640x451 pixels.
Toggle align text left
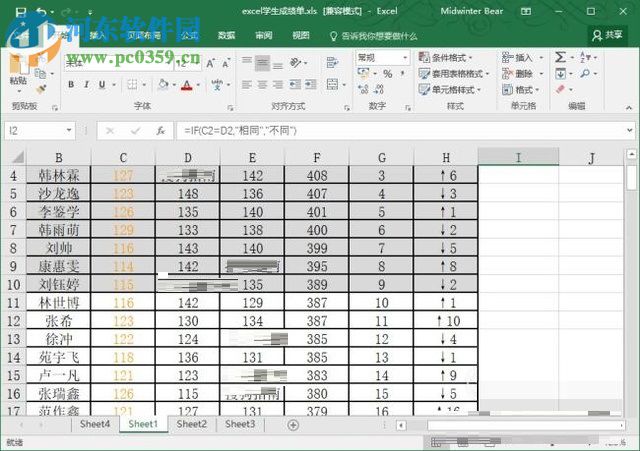click(247, 84)
